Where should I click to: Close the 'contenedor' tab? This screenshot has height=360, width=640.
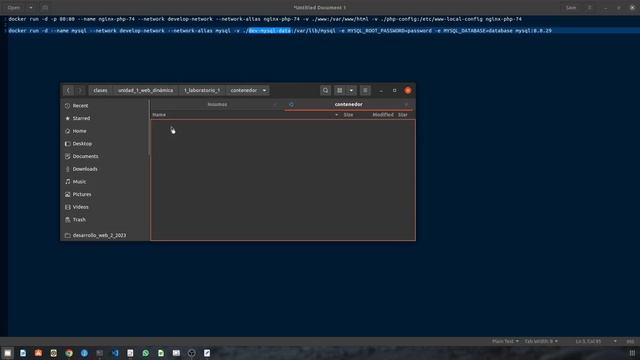tap(406, 104)
